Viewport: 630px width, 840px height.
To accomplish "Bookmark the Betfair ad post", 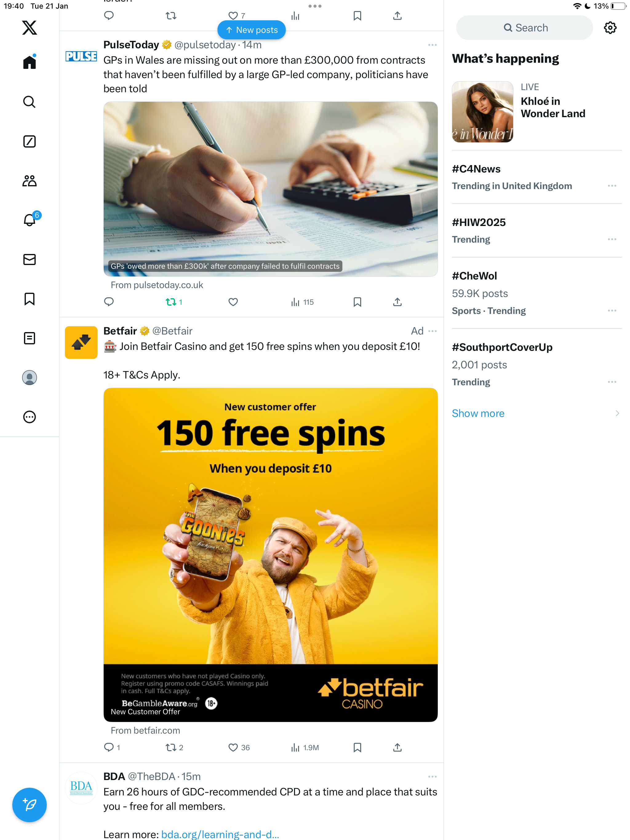I will click(357, 747).
